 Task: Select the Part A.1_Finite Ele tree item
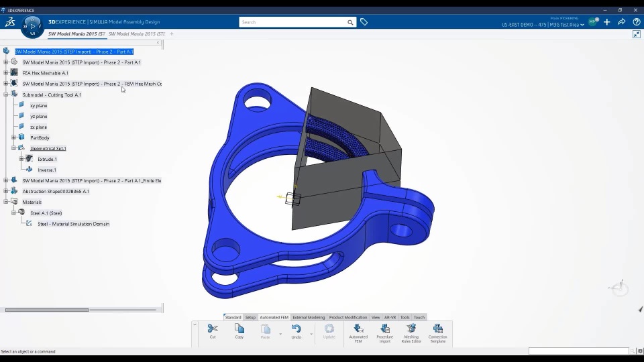point(92,180)
